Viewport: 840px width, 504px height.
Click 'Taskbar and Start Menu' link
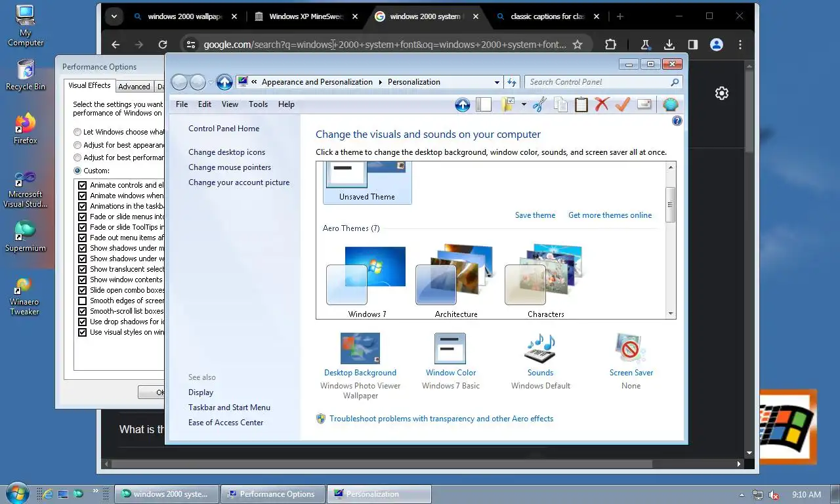click(x=229, y=408)
